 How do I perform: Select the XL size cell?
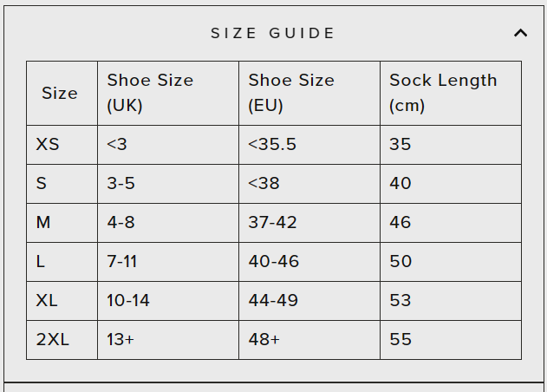(48, 300)
